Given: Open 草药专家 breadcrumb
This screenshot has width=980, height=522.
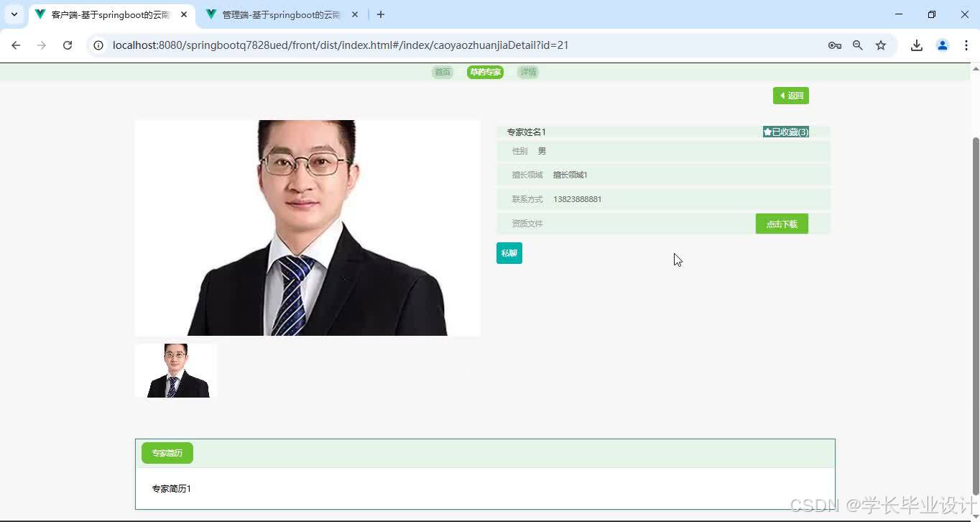Looking at the screenshot, I should click(485, 72).
